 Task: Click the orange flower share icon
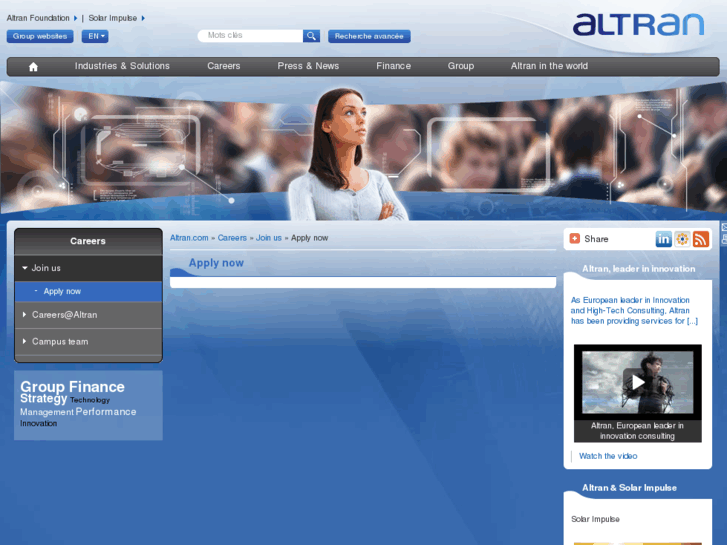[682, 239]
